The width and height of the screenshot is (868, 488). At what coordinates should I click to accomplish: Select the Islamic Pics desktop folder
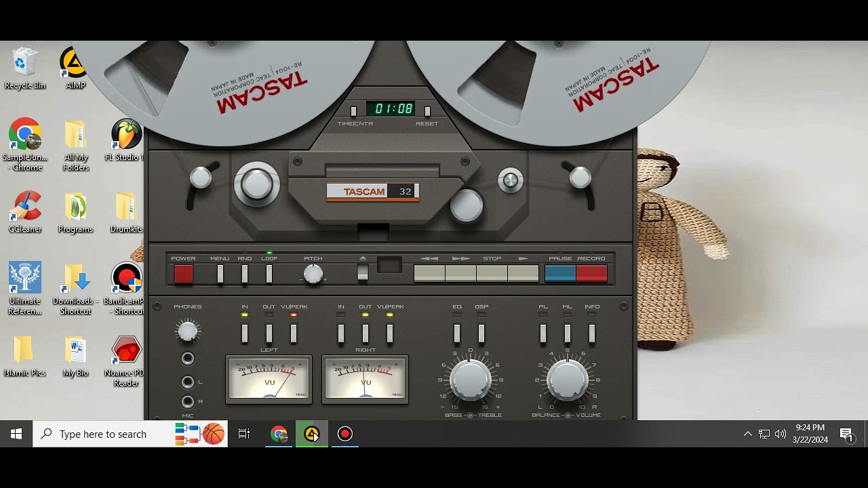tap(25, 356)
